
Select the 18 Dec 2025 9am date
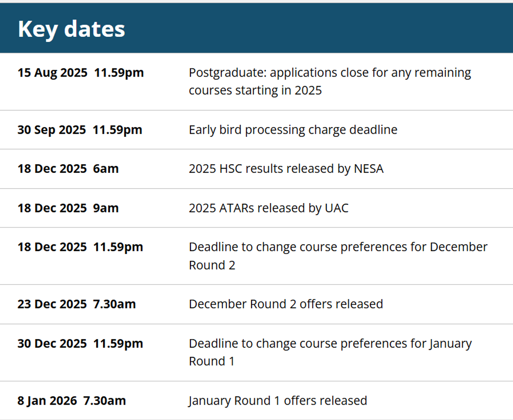coord(68,208)
